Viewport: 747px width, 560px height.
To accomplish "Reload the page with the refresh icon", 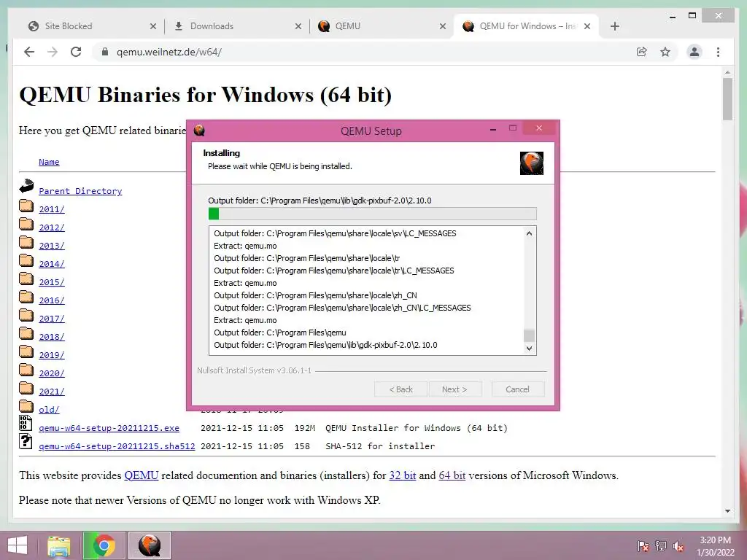I will click(76, 52).
